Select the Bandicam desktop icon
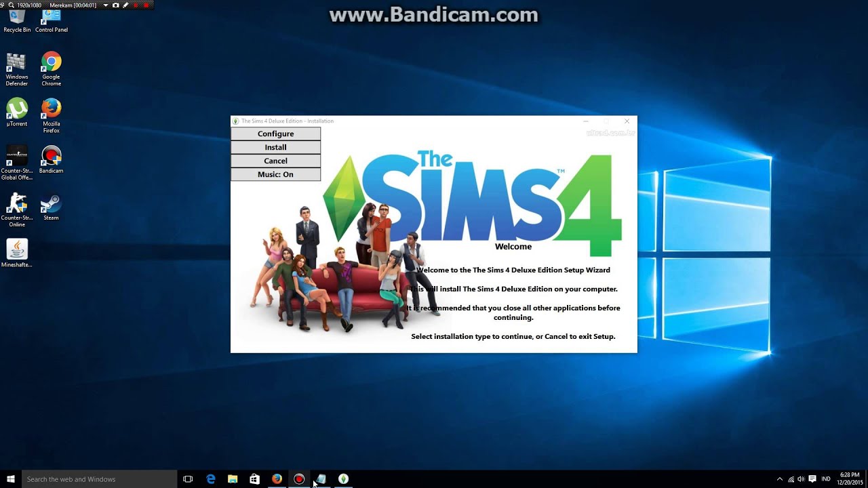This screenshot has width=868, height=488. (52, 160)
